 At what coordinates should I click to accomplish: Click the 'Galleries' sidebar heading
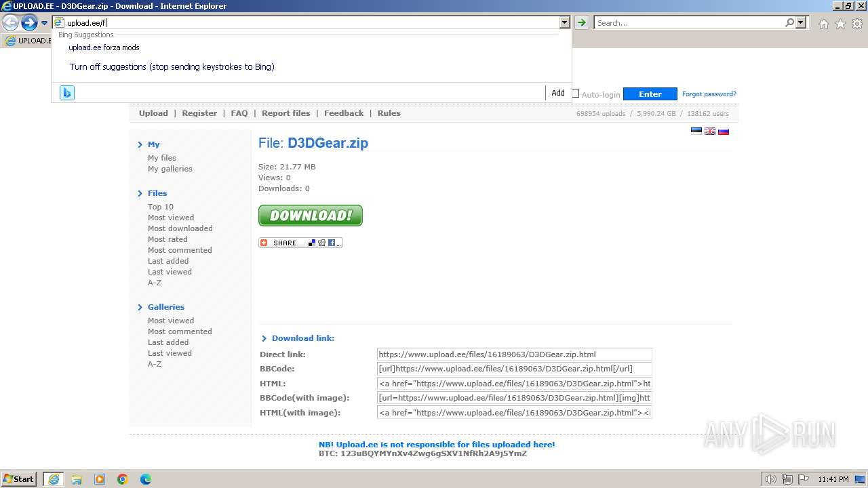166,307
